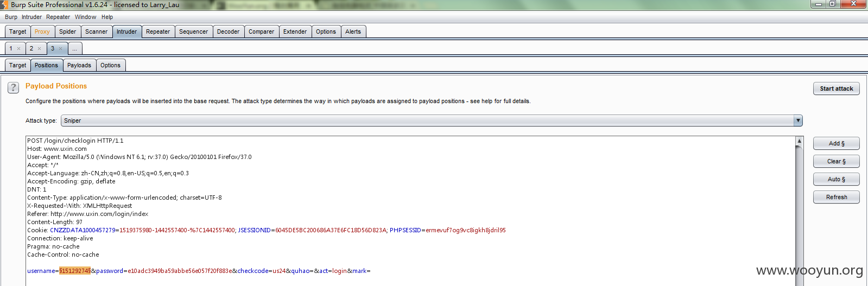Click the Pragma: no-cache line

coord(53,246)
